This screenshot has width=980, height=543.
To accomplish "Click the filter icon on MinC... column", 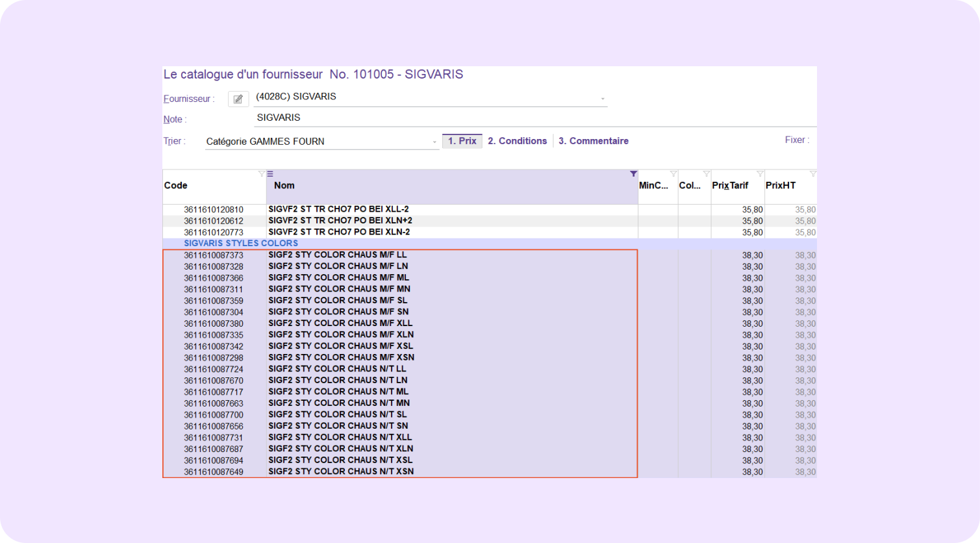I will coord(673,174).
